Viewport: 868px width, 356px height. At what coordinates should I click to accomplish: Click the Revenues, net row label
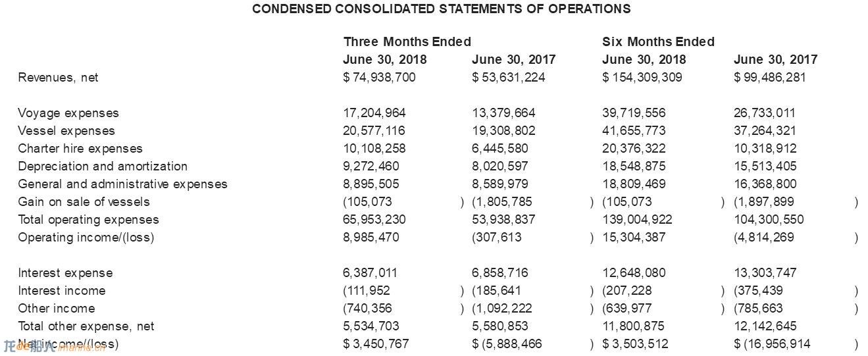pos(58,78)
